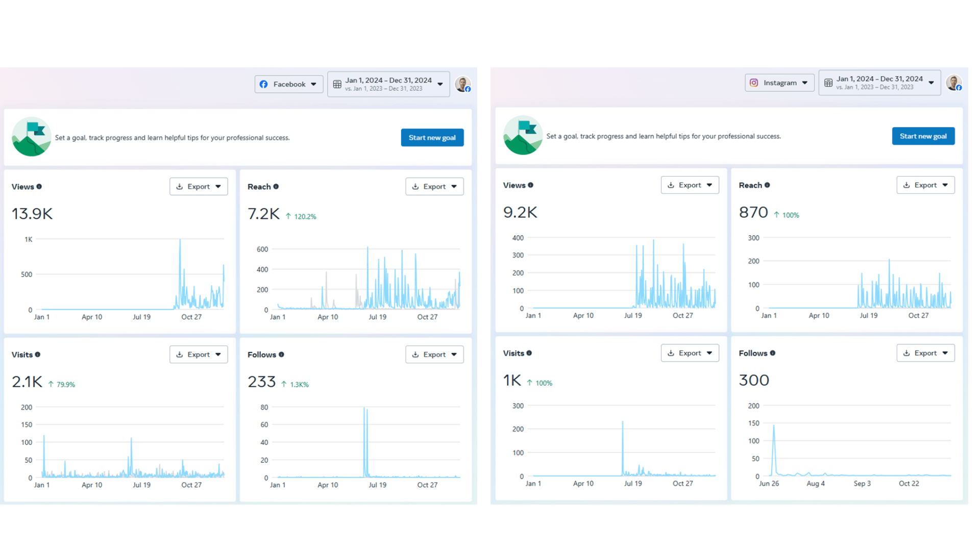Export the Instagram Visits data
980x551 pixels.
pos(690,353)
